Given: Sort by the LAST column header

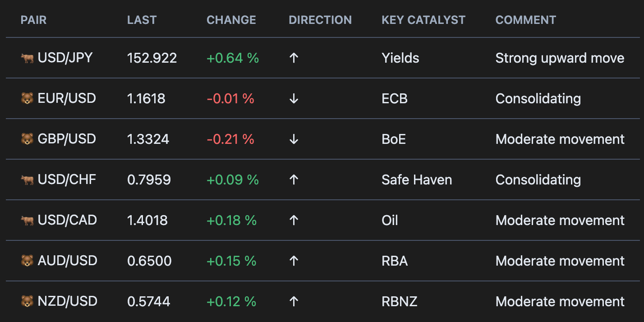Looking at the screenshot, I should click(142, 20).
